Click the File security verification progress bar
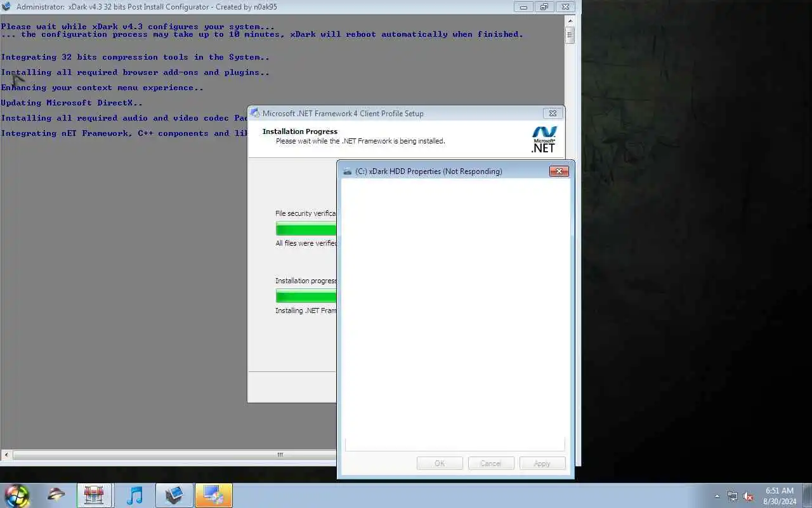812x508 pixels. click(x=306, y=229)
